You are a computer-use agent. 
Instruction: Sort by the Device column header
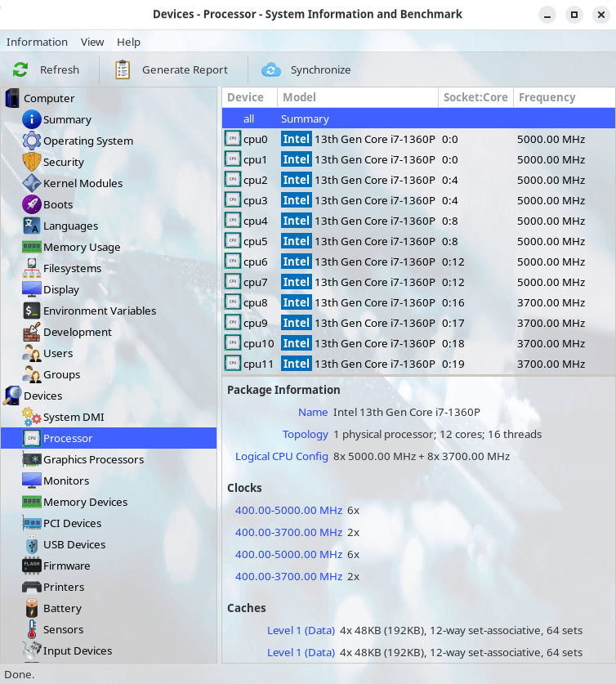[x=250, y=97]
